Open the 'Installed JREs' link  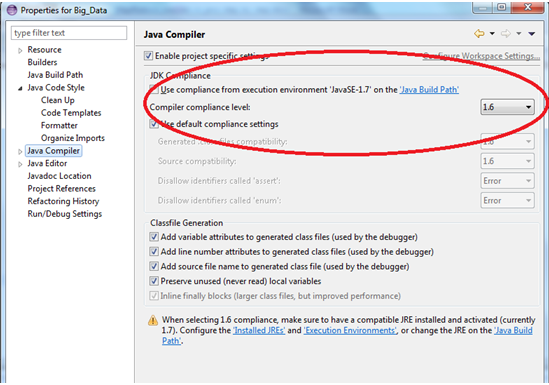[x=259, y=330]
